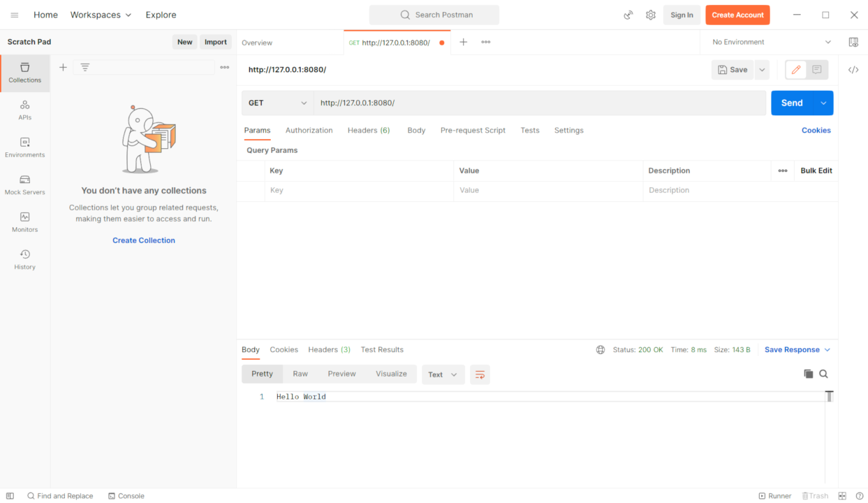Open the Test Results tab
The width and height of the screenshot is (868, 503).
(382, 350)
